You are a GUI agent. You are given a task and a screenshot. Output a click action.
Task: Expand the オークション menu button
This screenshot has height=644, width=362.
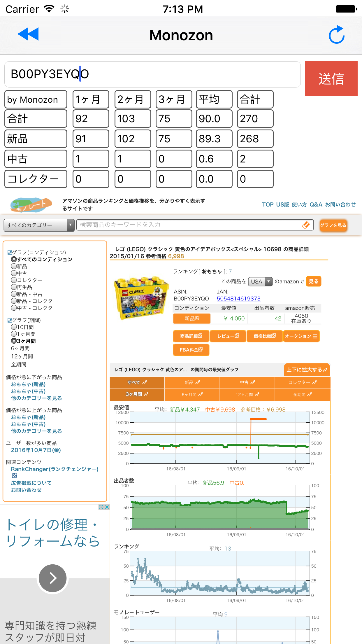(301, 336)
